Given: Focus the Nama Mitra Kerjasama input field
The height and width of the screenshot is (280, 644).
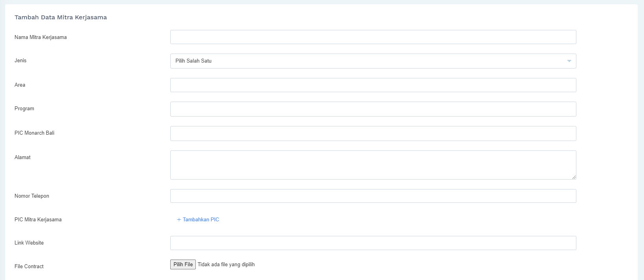Looking at the screenshot, I should (373, 37).
